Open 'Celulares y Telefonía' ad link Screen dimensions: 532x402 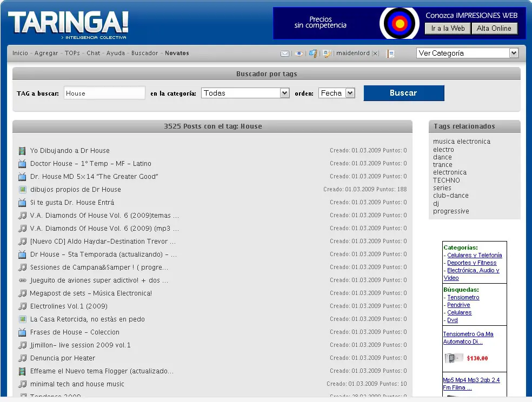(x=474, y=255)
